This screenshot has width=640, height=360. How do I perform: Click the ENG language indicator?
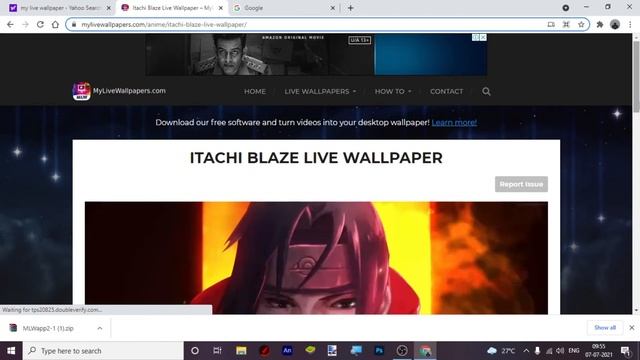(x=574, y=351)
